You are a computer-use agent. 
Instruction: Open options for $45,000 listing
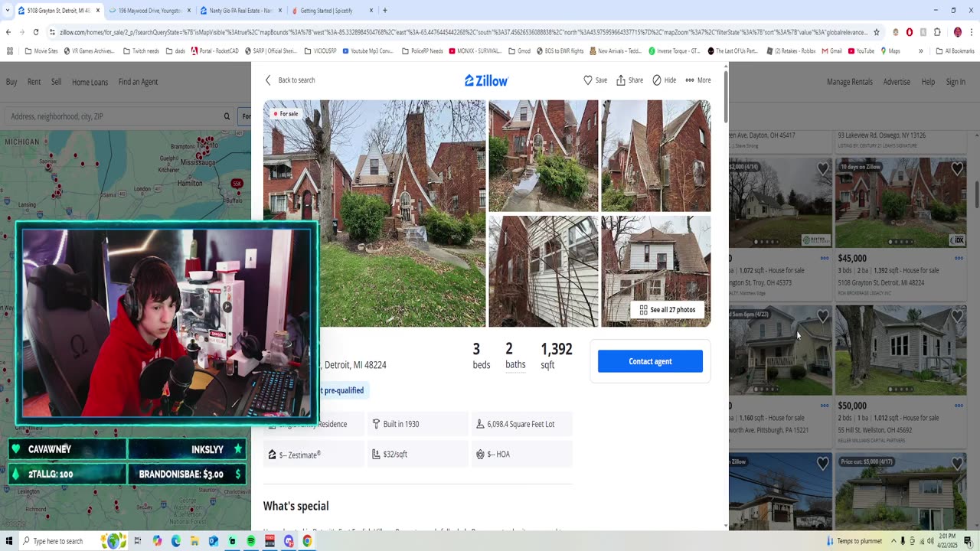pyautogui.click(x=959, y=259)
